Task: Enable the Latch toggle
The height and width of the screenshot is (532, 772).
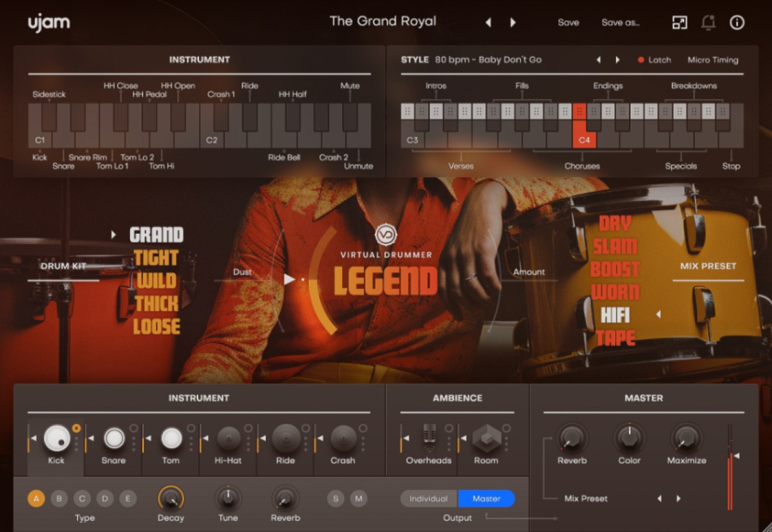Action: tap(654, 59)
